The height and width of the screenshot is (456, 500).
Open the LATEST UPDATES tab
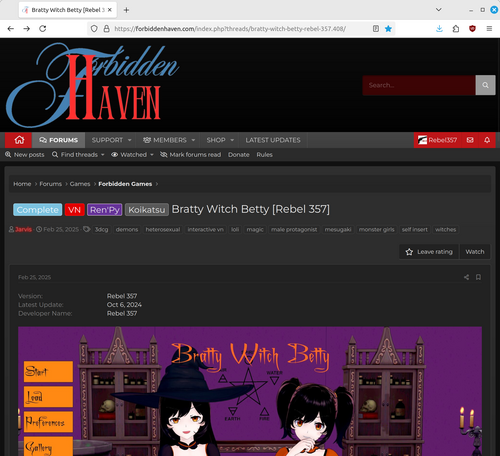point(273,140)
